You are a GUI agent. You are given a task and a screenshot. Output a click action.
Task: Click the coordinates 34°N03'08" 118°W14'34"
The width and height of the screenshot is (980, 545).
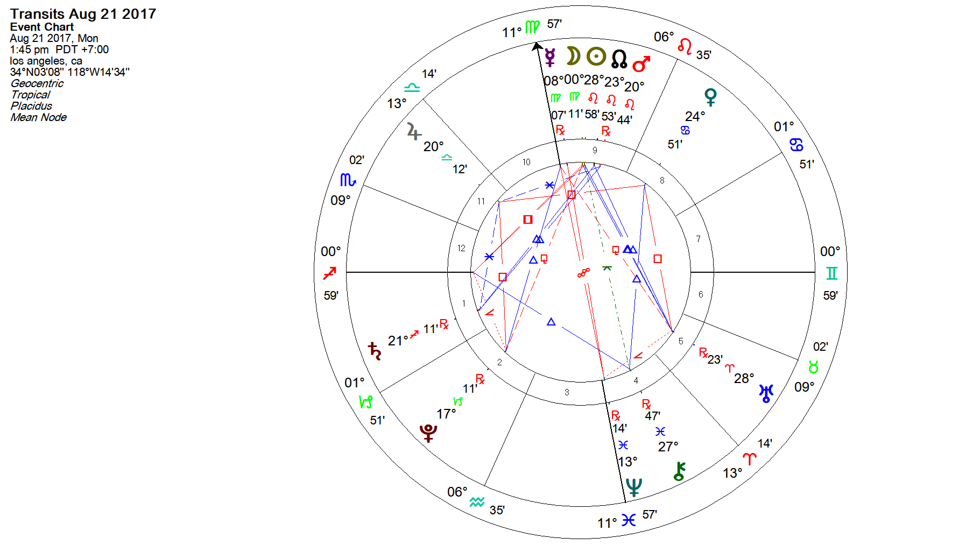tap(70, 72)
